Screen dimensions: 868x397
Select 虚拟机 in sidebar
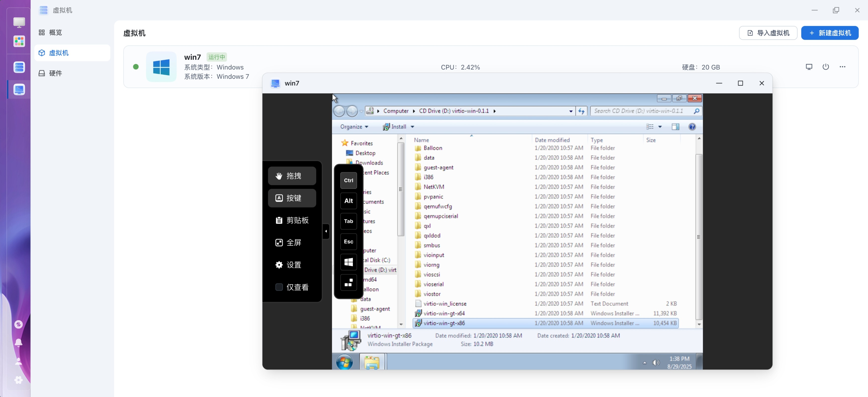tap(72, 53)
